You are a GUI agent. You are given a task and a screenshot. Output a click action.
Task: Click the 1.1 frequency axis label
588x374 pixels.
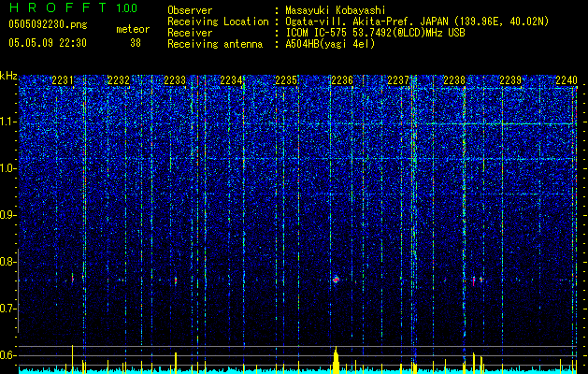pos(8,122)
